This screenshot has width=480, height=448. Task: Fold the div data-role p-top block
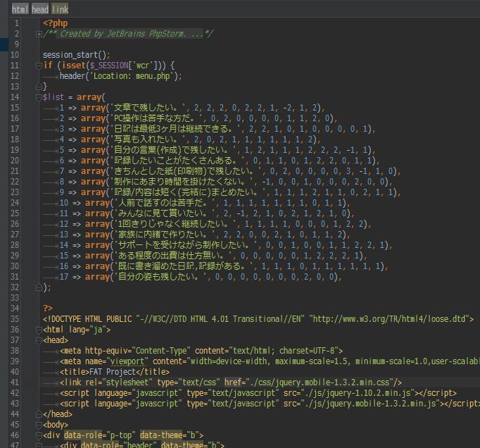38,435
